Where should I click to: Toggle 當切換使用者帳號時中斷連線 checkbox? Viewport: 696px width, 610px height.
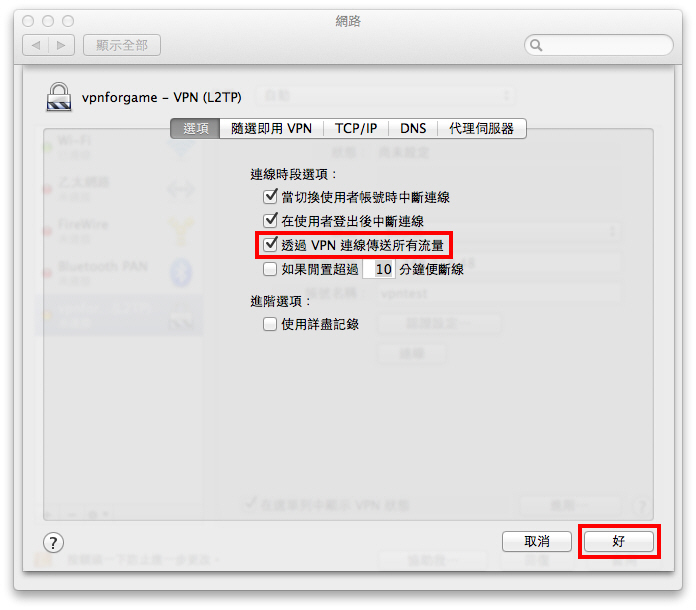(x=270, y=196)
